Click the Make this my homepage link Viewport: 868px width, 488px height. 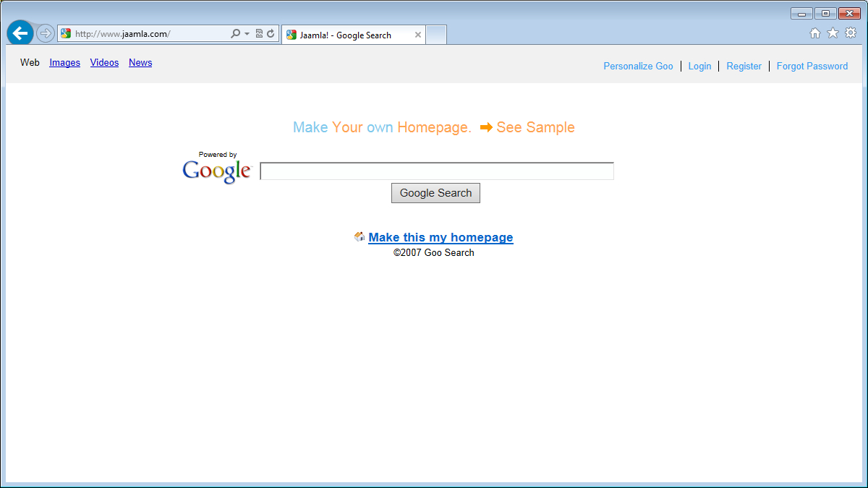(441, 237)
